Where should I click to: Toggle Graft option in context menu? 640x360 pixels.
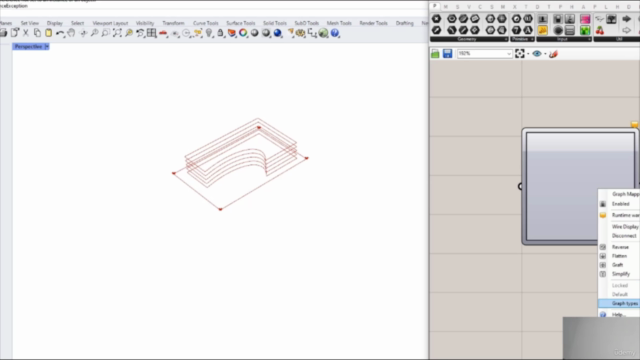point(619,265)
